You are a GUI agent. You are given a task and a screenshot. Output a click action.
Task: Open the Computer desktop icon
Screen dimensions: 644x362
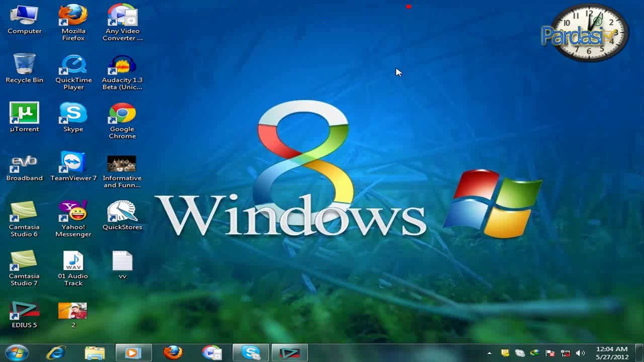pos(24,20)
